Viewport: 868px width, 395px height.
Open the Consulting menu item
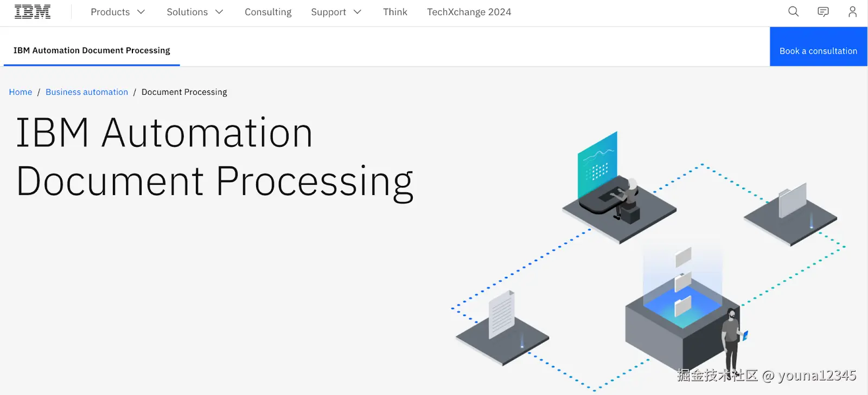click(x=268, y=12)
